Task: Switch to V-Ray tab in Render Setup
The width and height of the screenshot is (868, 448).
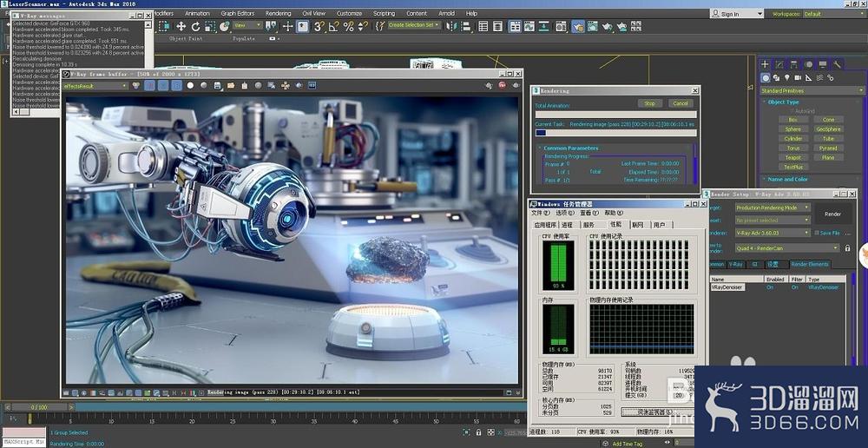Action: [735, 265]
